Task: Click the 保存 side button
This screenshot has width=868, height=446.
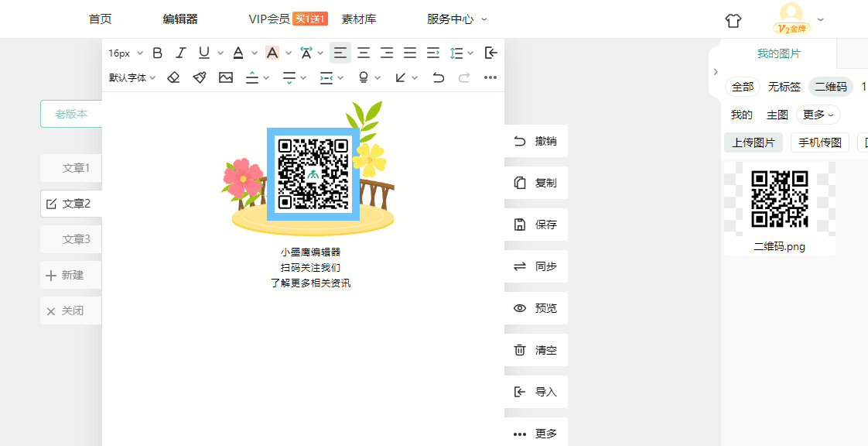Action: pyautogui.click(x=536, y=225)
